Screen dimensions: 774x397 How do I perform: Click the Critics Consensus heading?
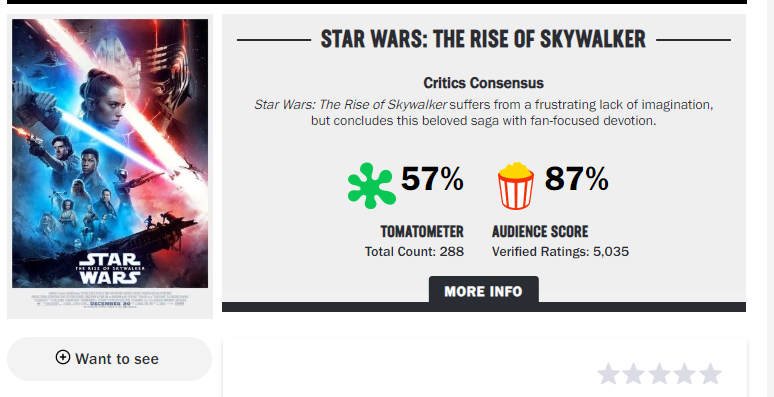pyautogui.click(x=483, y=83)
